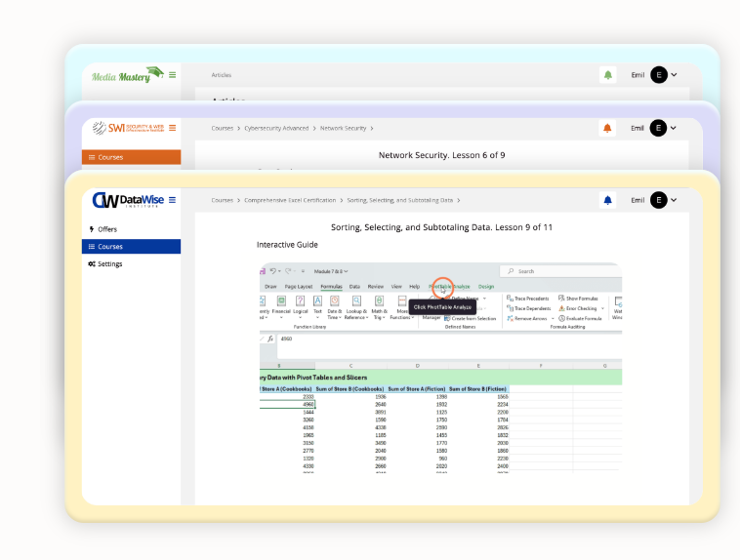Screen dimensions: 740x560
Task: Toggle the DataWise hamburger menu icon
Action: (x=173, y=200)
